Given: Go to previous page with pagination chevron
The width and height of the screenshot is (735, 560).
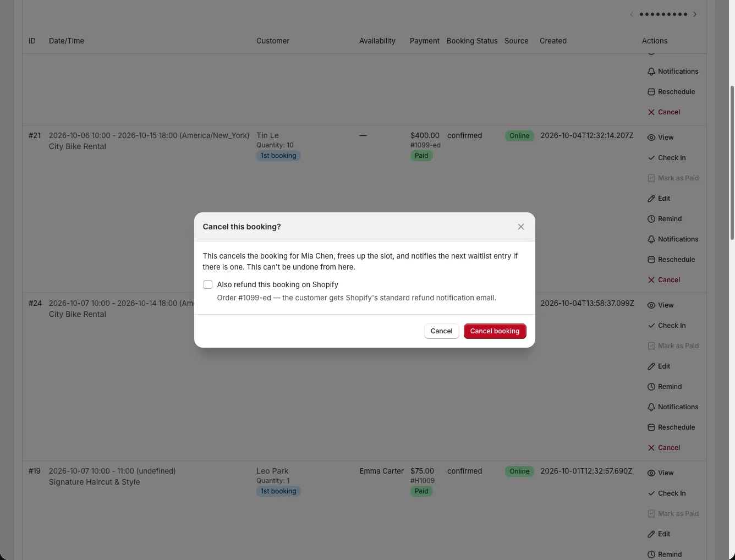Looking at the screenshot, I should pos(632,14).
